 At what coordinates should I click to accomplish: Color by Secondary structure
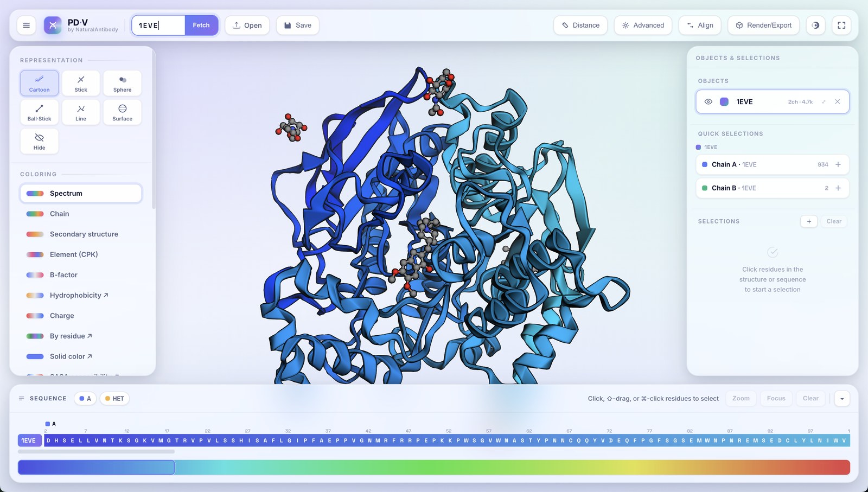(81, 234)
